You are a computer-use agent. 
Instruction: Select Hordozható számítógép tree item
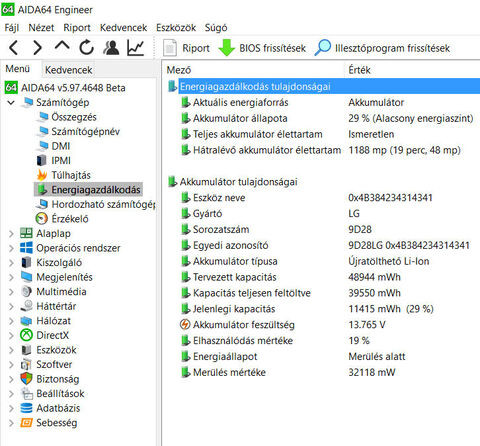103,204
